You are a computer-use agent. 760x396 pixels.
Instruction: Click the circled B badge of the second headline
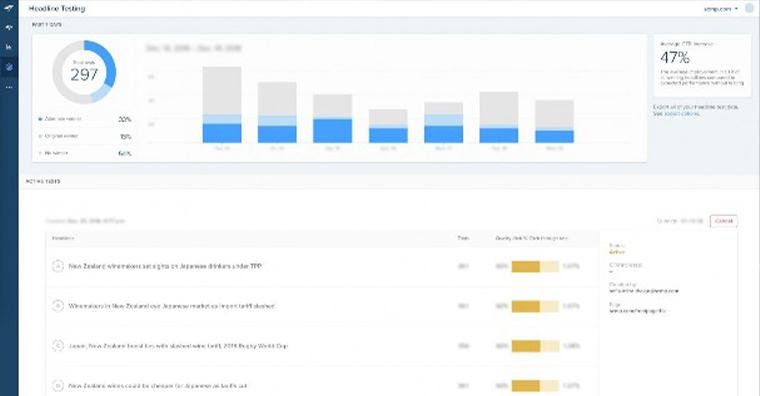(58, 306)
